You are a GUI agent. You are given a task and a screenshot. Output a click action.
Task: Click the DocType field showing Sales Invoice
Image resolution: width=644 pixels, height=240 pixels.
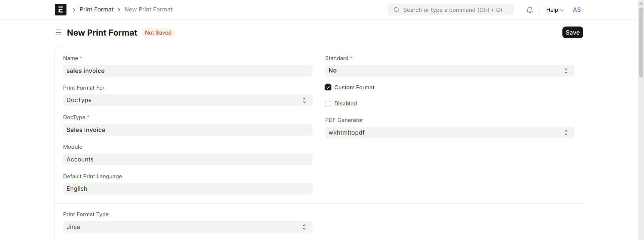coord(187,130)
